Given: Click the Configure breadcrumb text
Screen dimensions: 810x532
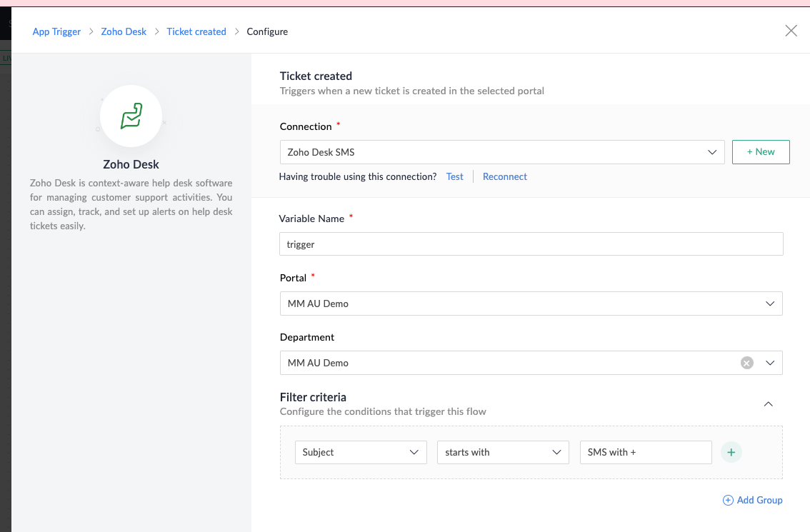Looking at the screenshot, I should tap(267, 31).
